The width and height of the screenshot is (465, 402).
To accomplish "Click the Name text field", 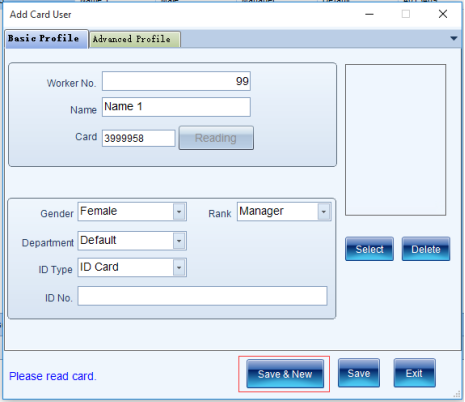I will (176, 107).
